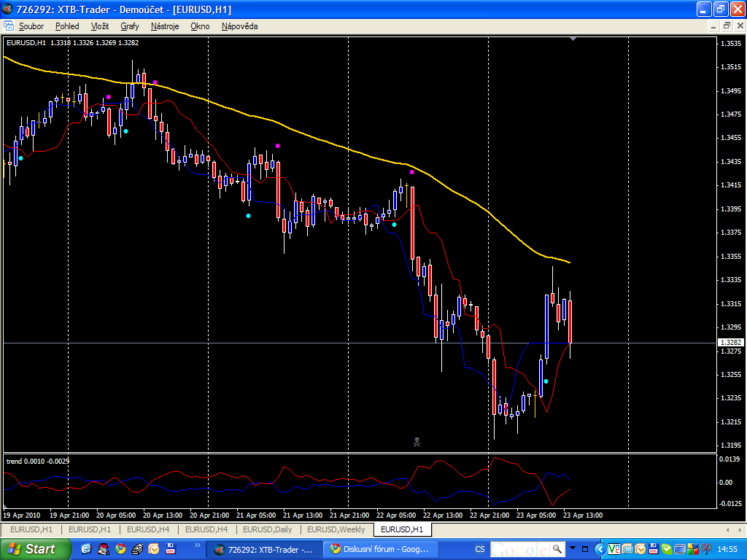This screenshot has width=747, height=560.
Task: Open the Windows Start menu
Action: (x=35, y=550)
